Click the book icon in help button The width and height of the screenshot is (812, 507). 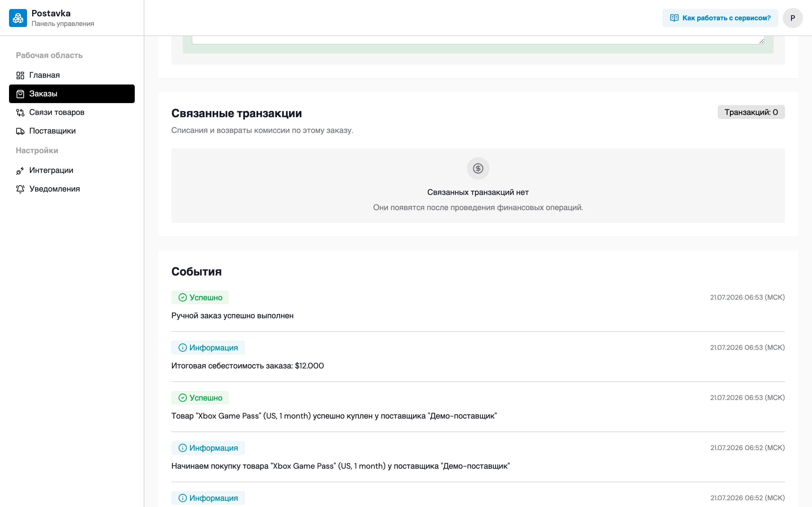point(674,18)
